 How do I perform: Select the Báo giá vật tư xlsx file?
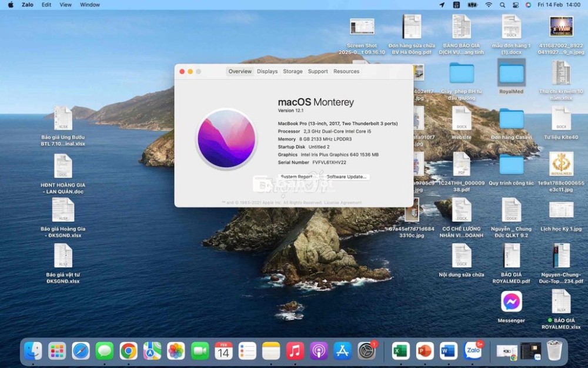point(63,263)
